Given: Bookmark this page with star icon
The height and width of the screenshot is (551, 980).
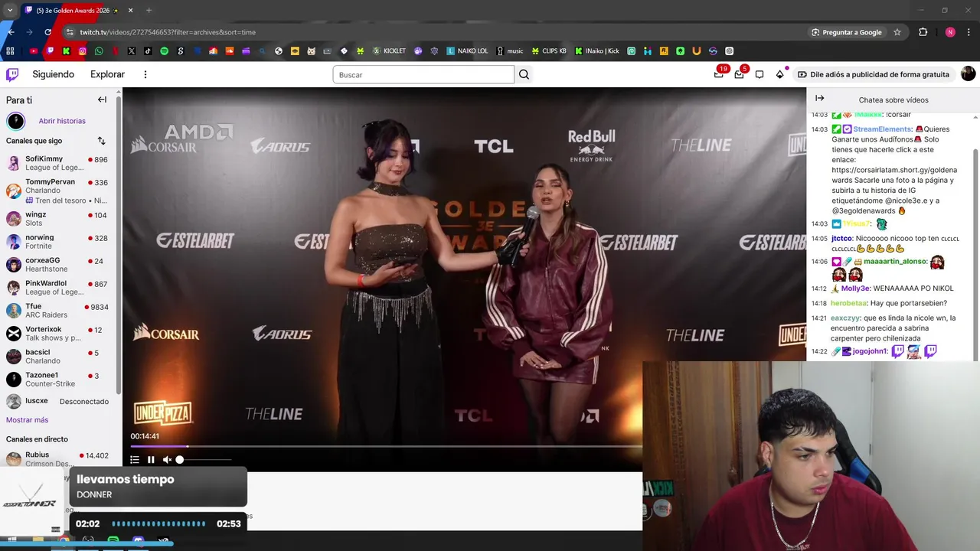Looking at the screenshot, I should tap(897, 32).
